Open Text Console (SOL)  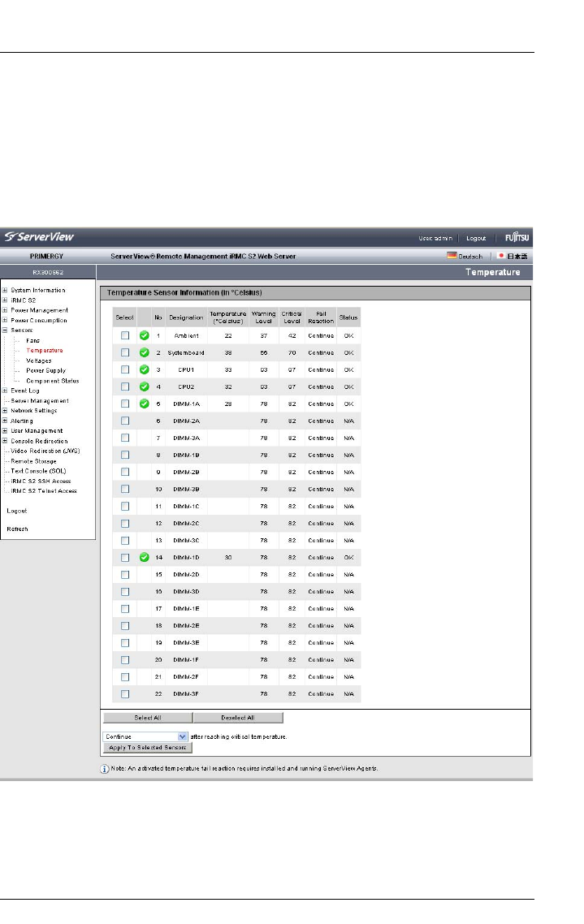coord(38,471)
